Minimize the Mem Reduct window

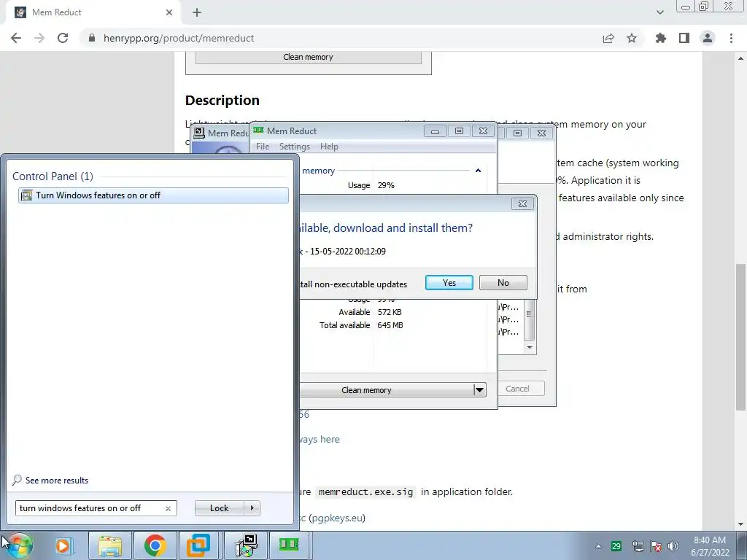[435, 131]
